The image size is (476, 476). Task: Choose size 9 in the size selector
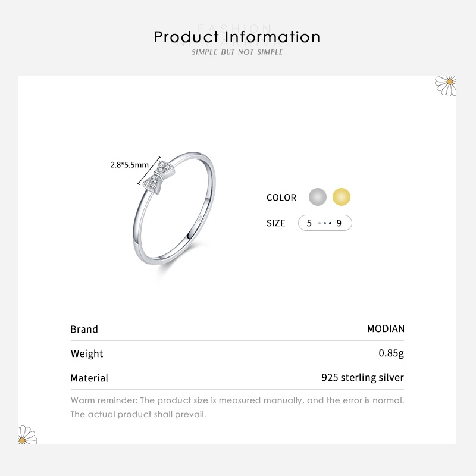tap(339, 223)
